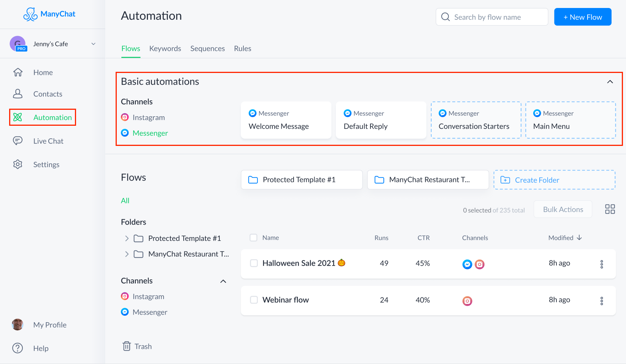This screenshot has width=626, height=364.
Task: Open My Profile in sidebar
Action: click(50, 325)
